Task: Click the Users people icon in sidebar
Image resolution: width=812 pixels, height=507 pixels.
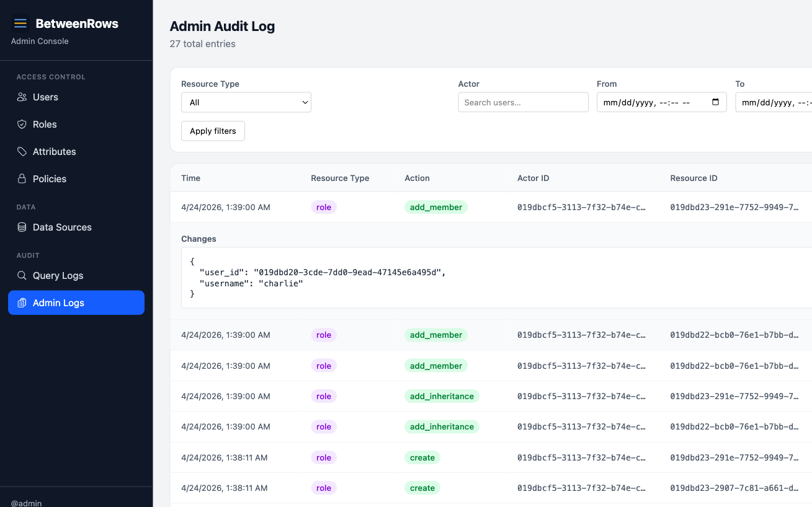Action: point(22,97)
